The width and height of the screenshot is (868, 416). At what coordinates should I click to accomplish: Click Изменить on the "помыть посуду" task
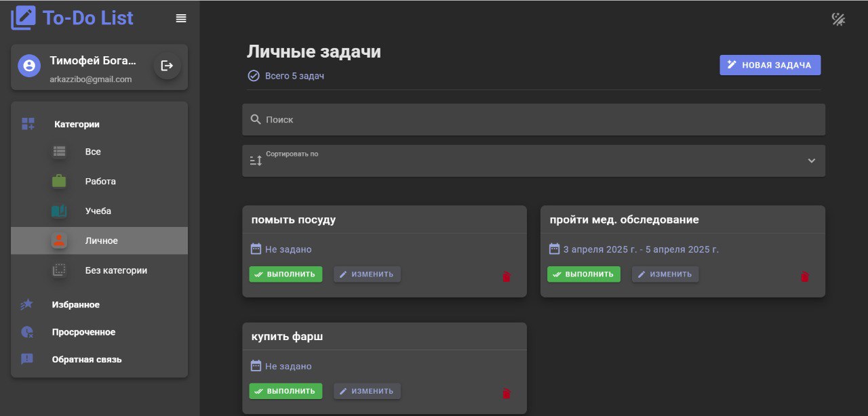367,274
